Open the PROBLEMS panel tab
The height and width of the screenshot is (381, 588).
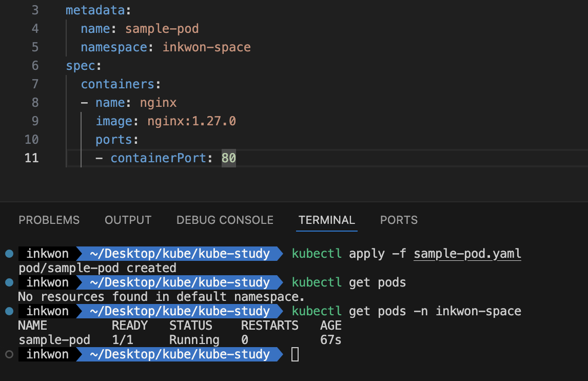[x=49, y=220]
